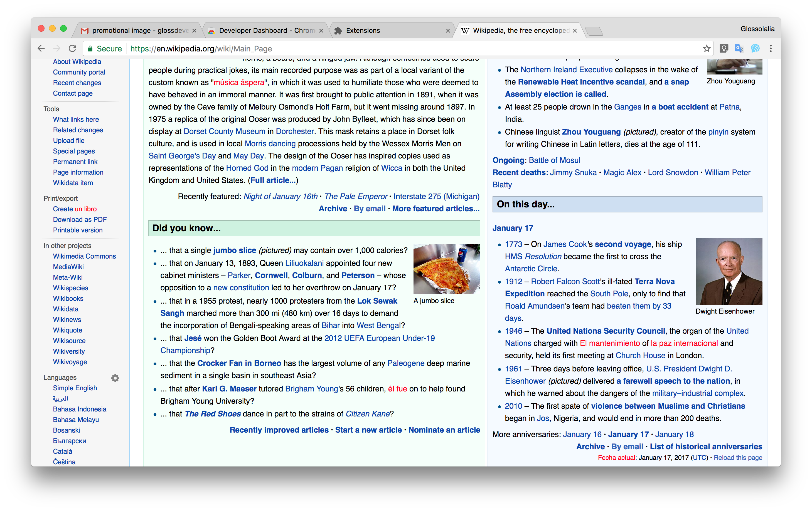Open the Full article… link
This screenshot has width=812, height=511.
pos(273,180)
